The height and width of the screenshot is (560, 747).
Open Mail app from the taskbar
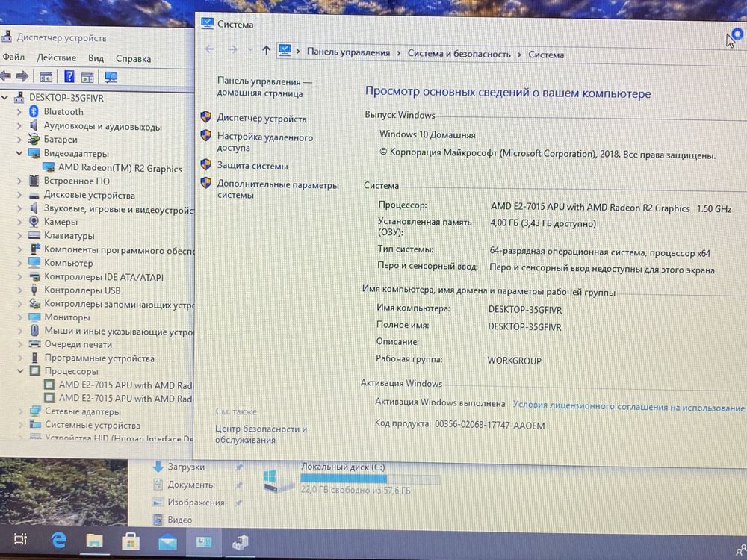(167, 542)
